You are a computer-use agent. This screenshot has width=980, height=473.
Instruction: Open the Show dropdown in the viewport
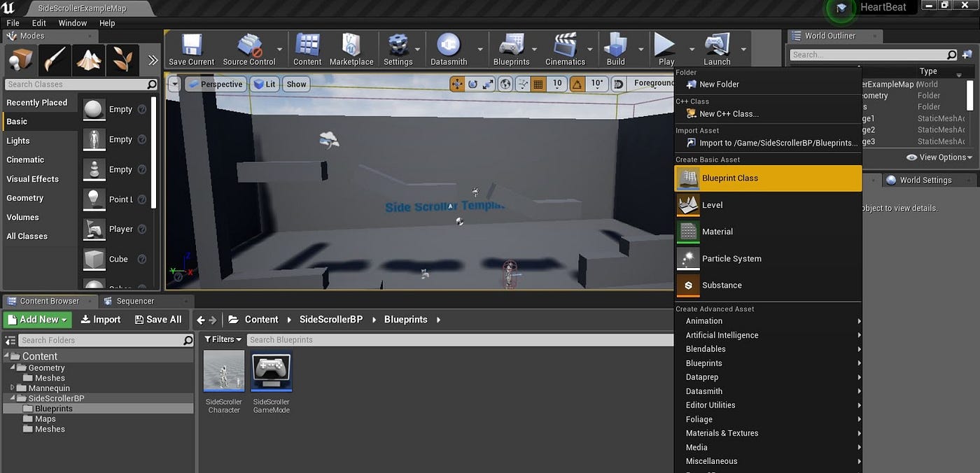296,83
